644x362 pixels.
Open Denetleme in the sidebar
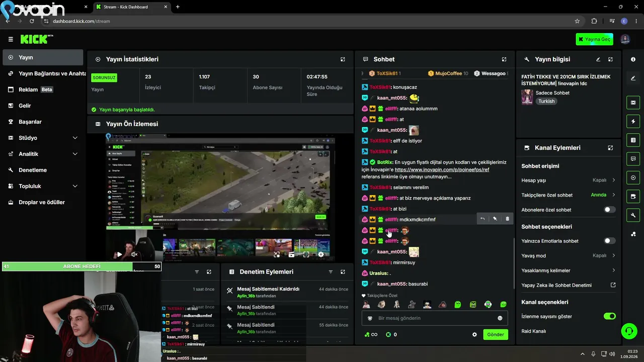pyautogui.click(x=43, y=170)
